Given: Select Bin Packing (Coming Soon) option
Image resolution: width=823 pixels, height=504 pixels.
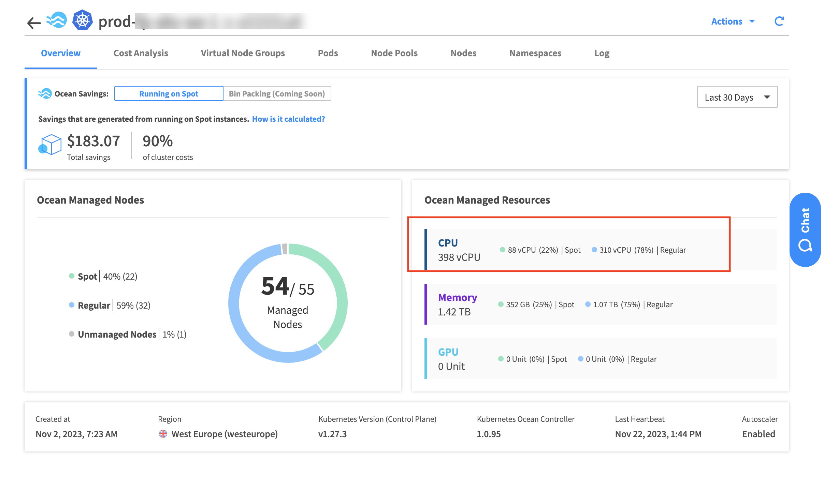Looking at the screenshot, I should (277, 93).
